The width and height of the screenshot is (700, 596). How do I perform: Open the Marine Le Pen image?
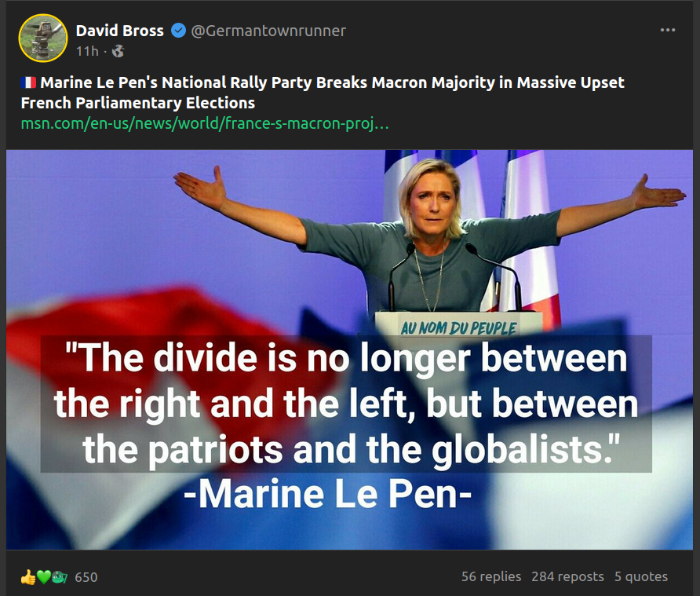349,349
